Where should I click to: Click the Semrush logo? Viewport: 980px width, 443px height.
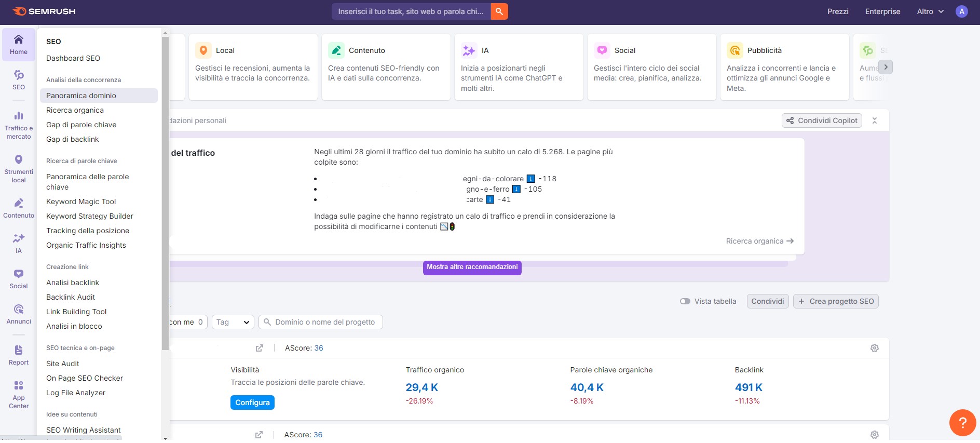click(x=44, y=11)
